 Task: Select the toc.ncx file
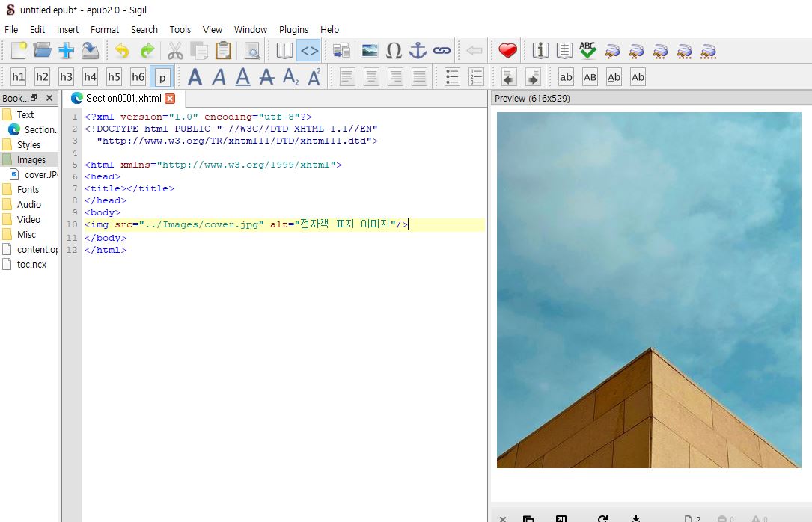click(31, 264)
